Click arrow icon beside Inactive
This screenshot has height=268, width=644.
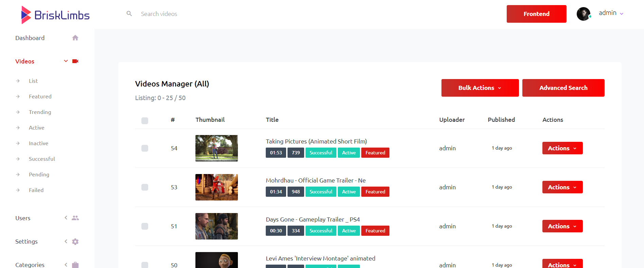(18, 143)
